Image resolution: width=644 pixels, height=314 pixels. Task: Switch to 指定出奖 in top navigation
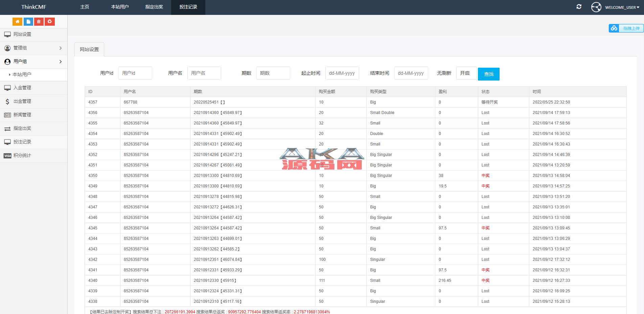pyautogui.click(x=154, y=7)
